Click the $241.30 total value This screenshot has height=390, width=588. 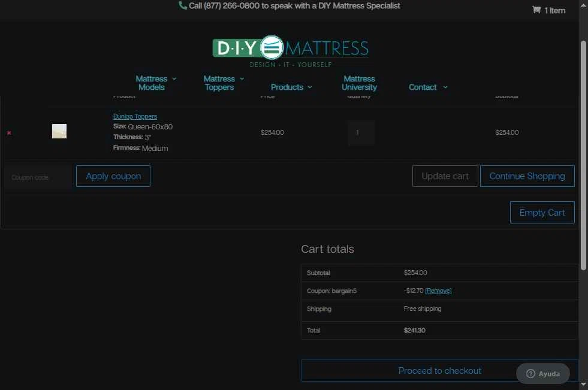(x=414, y=331)
